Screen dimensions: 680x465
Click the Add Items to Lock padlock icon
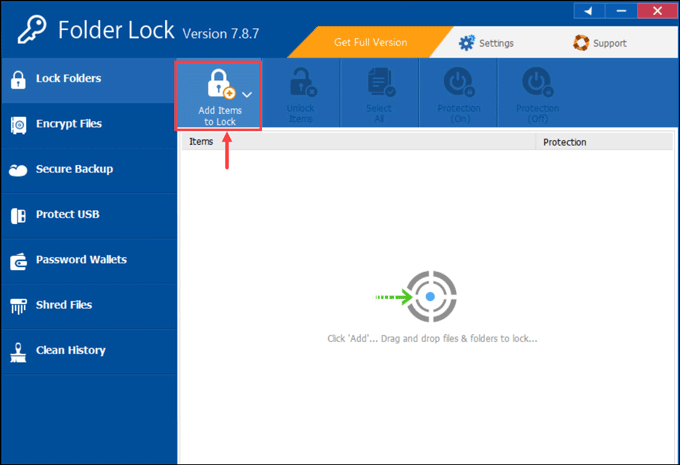click(x=221, y=84)
